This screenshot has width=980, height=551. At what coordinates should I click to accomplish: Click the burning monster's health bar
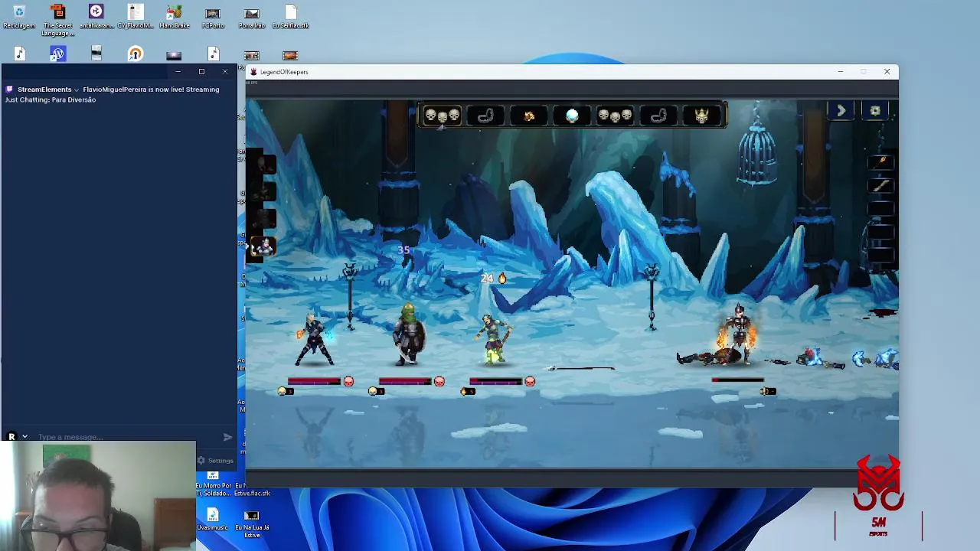pos(737,380)
